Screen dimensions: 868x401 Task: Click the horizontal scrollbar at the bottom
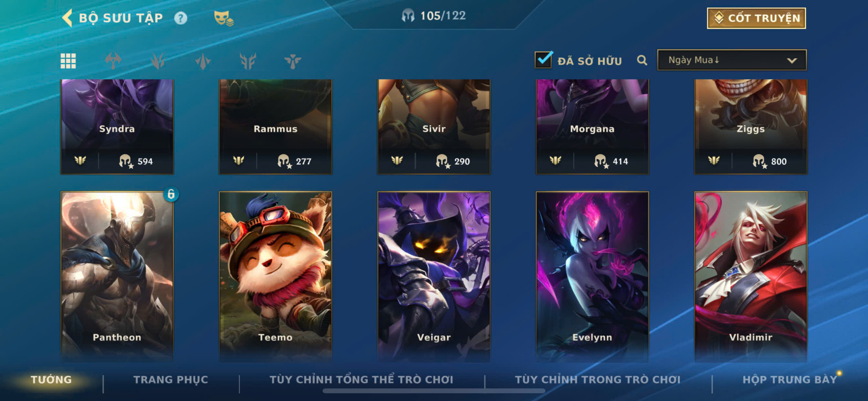pyautogui.click(x=434, y=391)
